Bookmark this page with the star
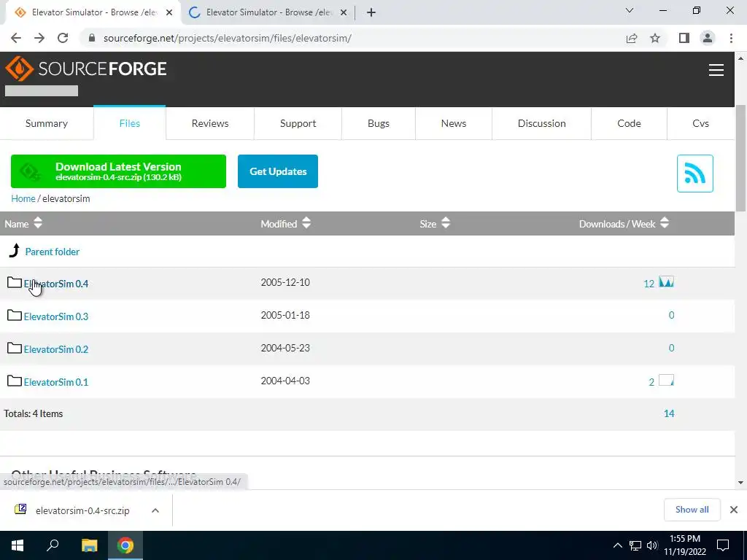This screenshot has width=747, height=560. tap(655, 38)
